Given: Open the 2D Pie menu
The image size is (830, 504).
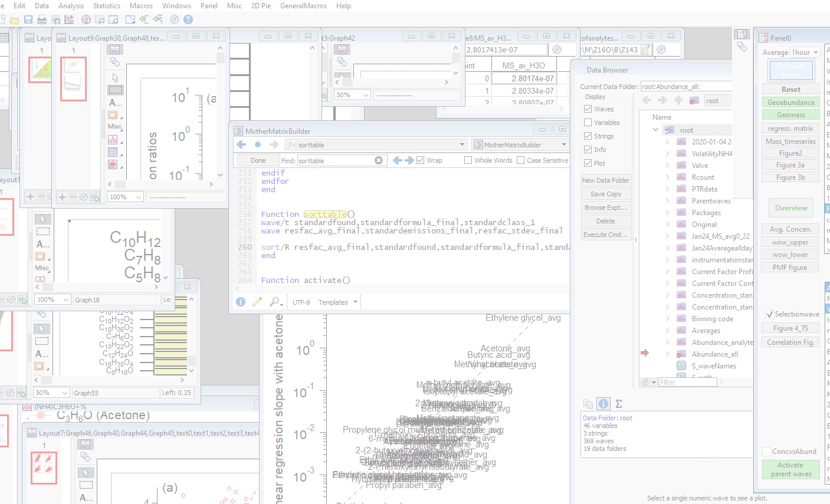Looking at the screenshot, I should 261,6.
